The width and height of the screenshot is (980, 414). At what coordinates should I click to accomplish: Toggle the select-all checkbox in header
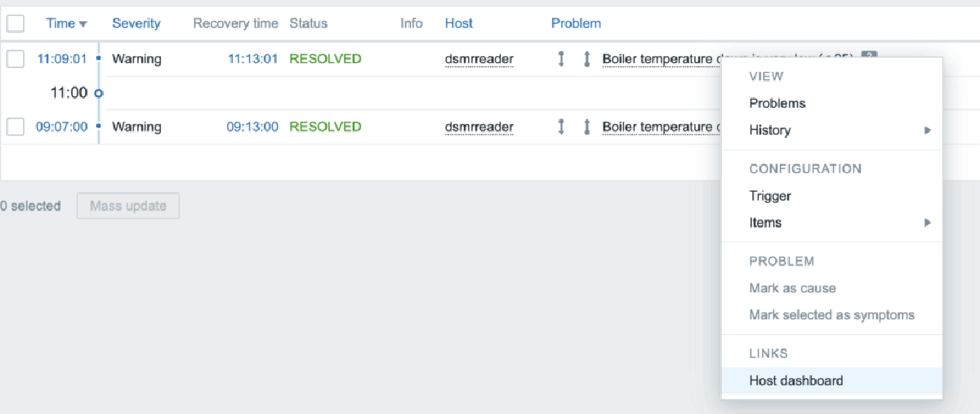pos(16,23)
